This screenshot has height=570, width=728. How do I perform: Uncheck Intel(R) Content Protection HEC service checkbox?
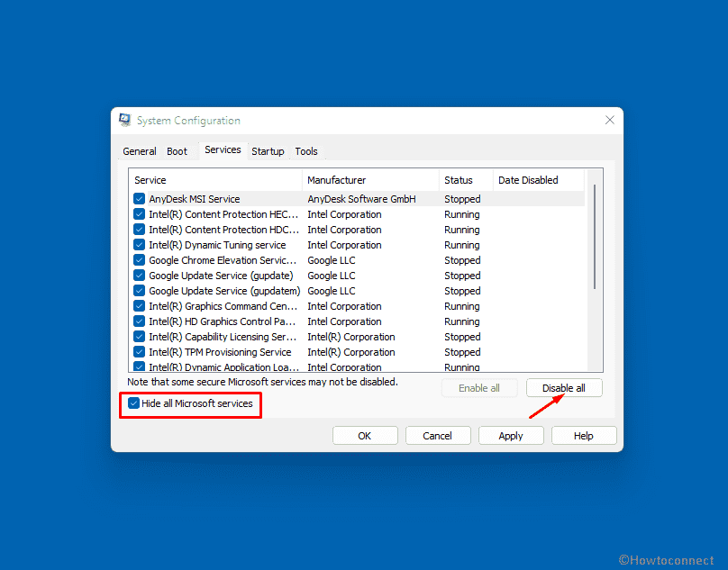139,214
